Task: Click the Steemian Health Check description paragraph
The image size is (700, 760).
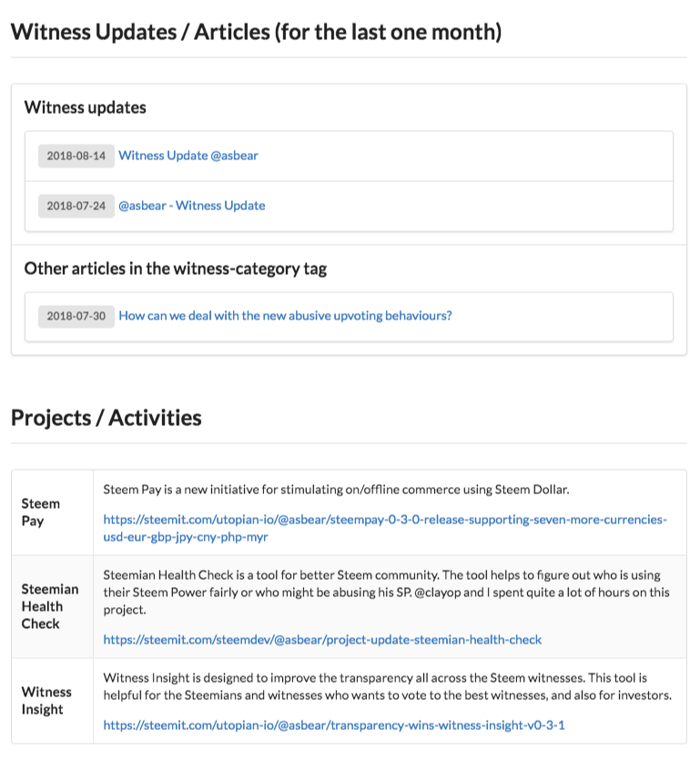Action: pos(386,593)
